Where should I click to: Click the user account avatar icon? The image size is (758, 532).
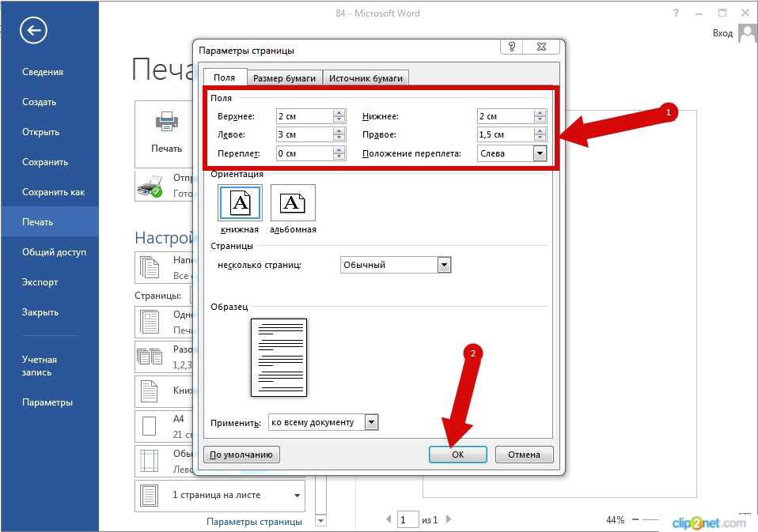[748, 34]
